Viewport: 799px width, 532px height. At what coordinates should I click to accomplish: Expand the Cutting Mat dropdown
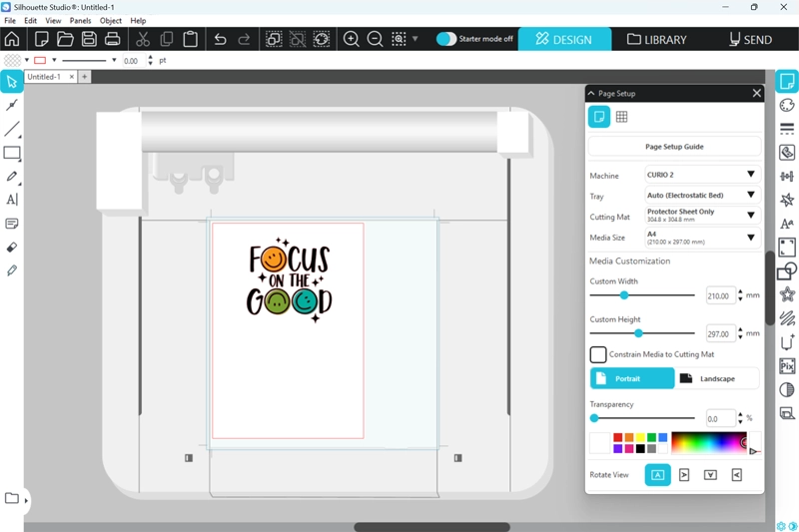point(702,215)
